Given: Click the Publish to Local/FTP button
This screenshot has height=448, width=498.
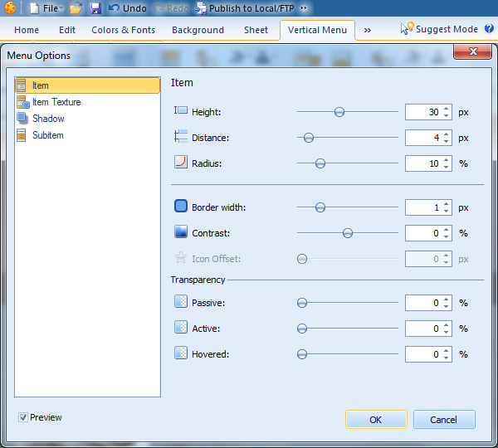Looking at the screenshot, I should pos(244,8).
